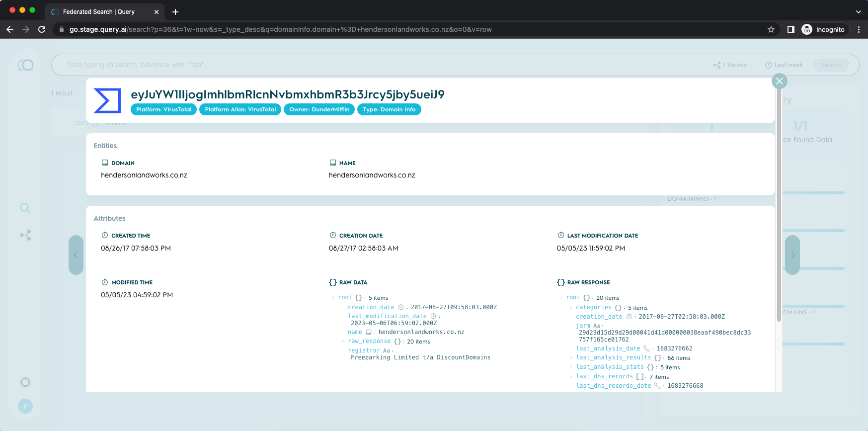Screen dimensions: 868x431
Task: Select created time 08/26/17 07:58:03 PM
Action: tap(136, 248)
